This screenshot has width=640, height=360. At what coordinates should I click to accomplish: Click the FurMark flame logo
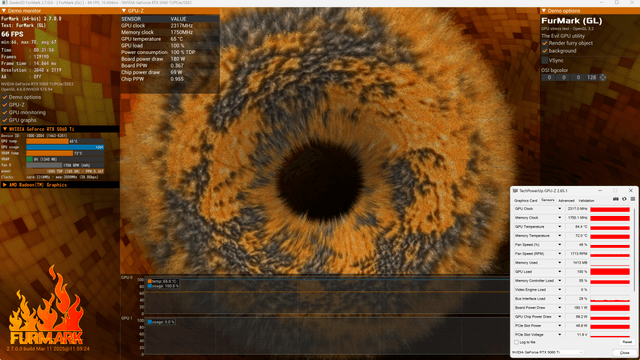click(47, 305)
